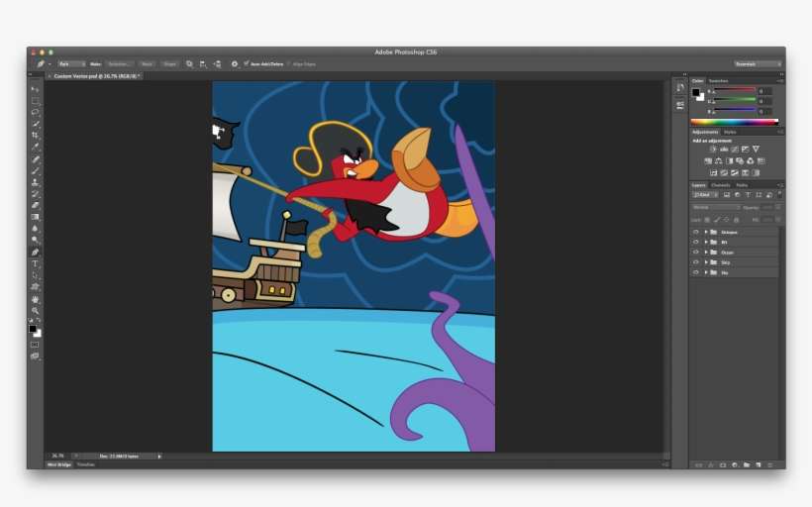Toggle Quick Mask mode
Viewport: 812px width, 507px height.
[35, 345]
